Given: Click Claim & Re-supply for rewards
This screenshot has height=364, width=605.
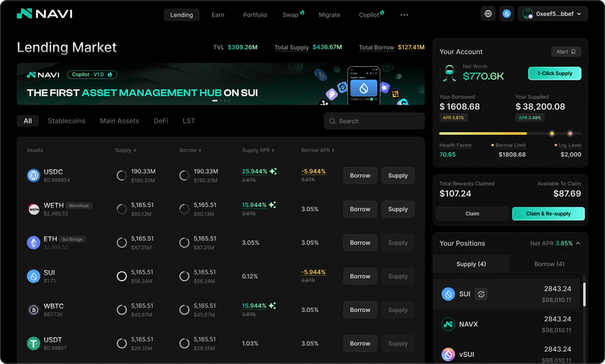Looking at the screenshot, I should (548, 213).
